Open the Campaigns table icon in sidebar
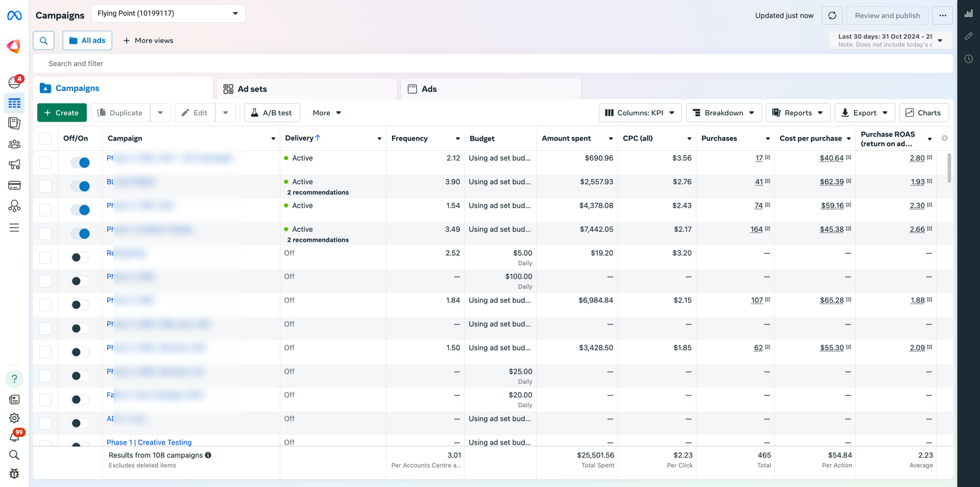Viewport: 980px width, 487px height. pos(14,103)
